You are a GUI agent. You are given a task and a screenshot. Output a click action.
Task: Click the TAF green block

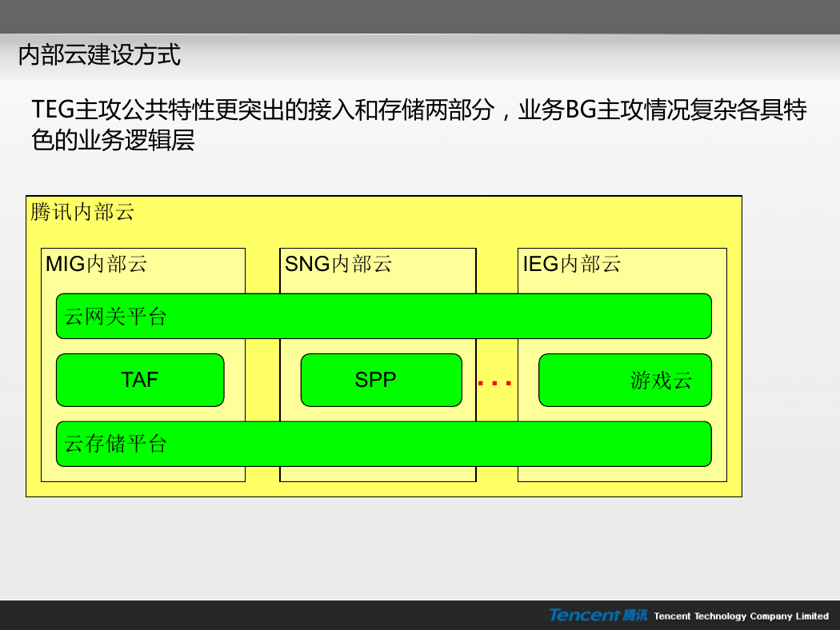(x=140, y=380)
